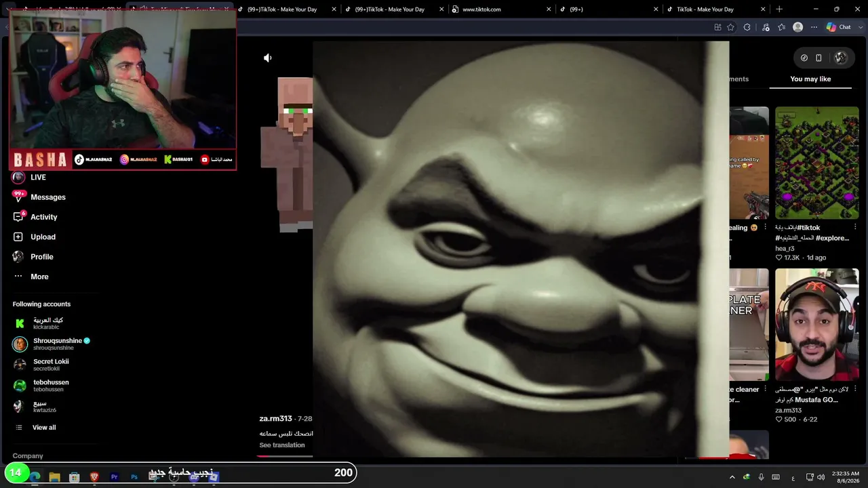
Task: Open the LIVE section
Action: (x=29, y=178)
